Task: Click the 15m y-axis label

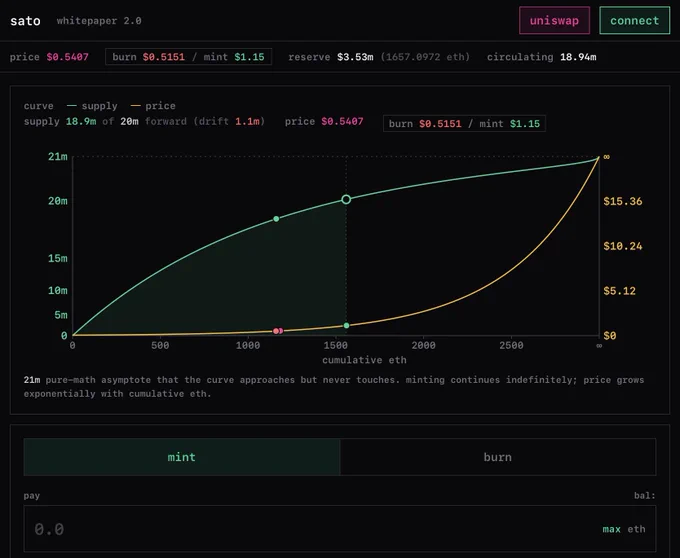Action: 58,258
